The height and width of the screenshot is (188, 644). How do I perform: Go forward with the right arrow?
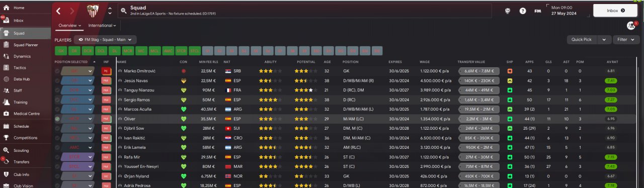pyautogui.click(x=72, y=11)
